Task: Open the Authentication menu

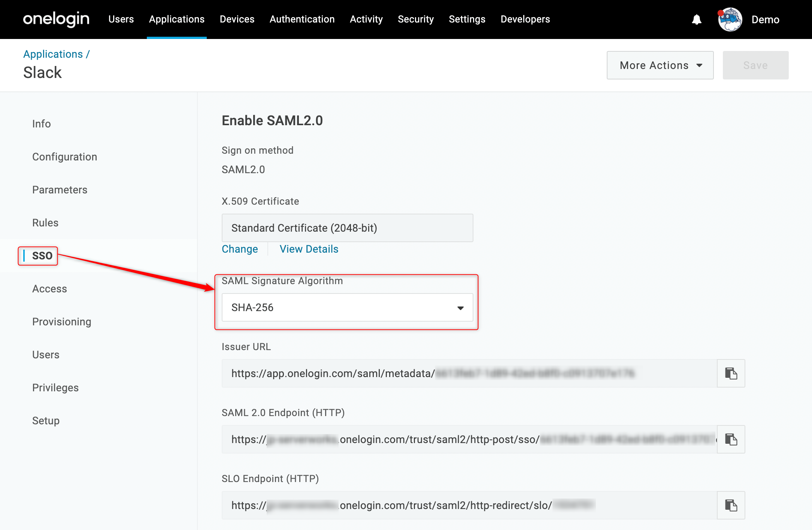Action: (x=302, y=19)
